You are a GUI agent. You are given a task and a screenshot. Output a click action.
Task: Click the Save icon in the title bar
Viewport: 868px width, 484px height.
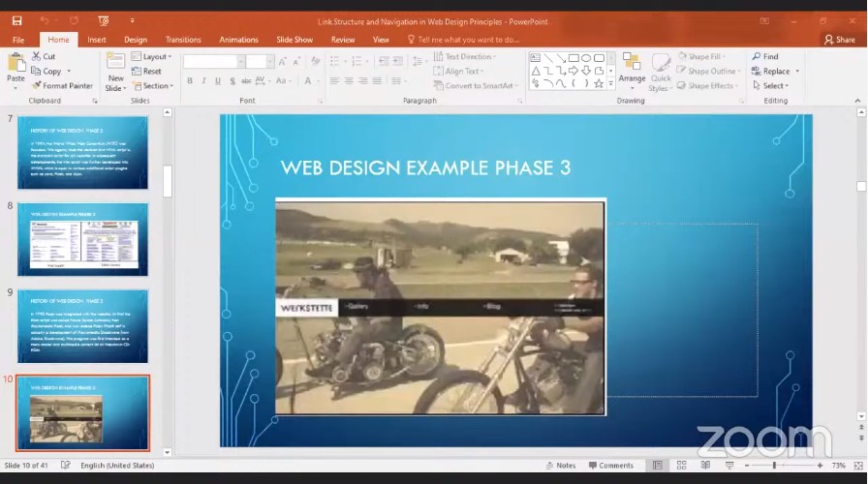(17, 21)
